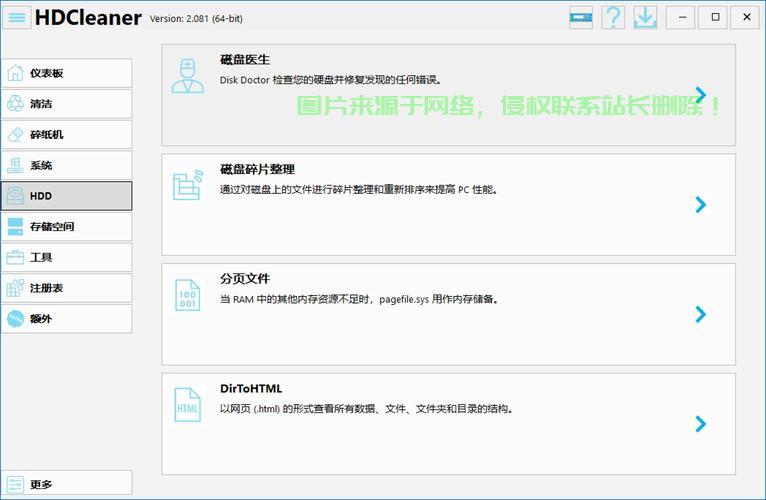The image size is (766, 500).
Task: Click the 磁盘碎片整理 title text
Action: tap(257, 170)
